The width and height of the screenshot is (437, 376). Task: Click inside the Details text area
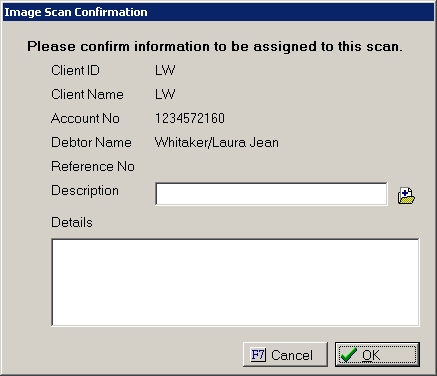pos(235,282)
